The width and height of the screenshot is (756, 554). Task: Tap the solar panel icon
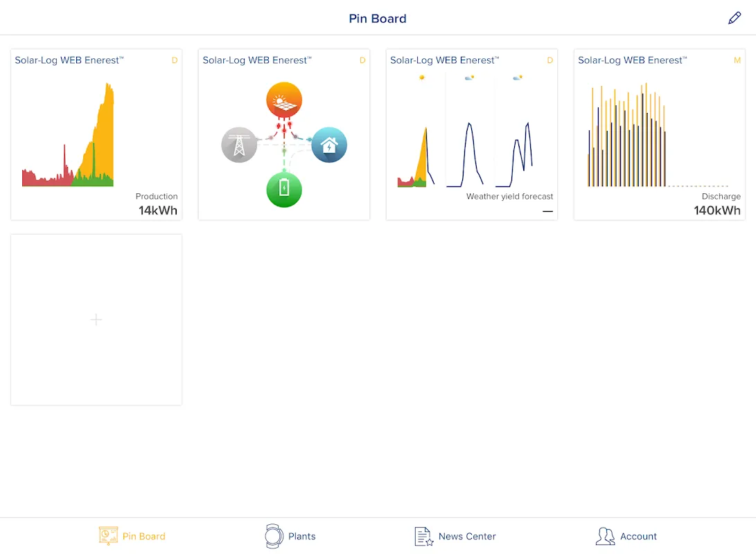coord(284,100)
